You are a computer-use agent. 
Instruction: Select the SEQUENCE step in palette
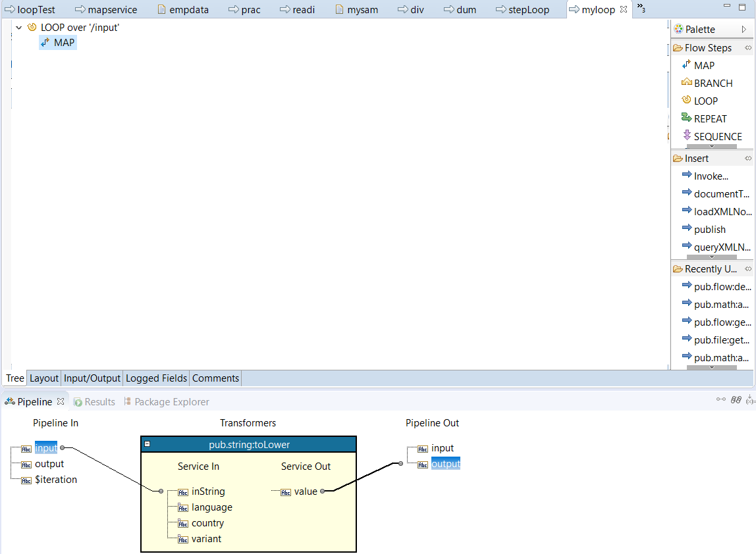pos(712,136)
